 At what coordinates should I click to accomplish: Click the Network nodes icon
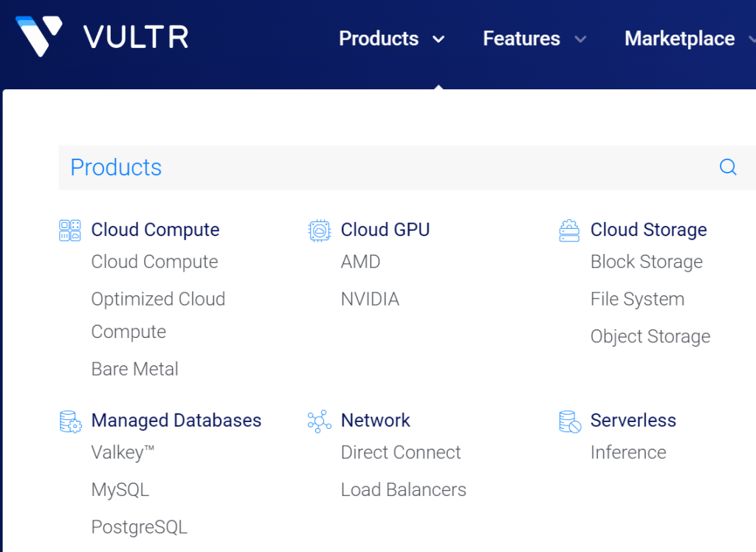pyautogui.click(x=319, y=421)
